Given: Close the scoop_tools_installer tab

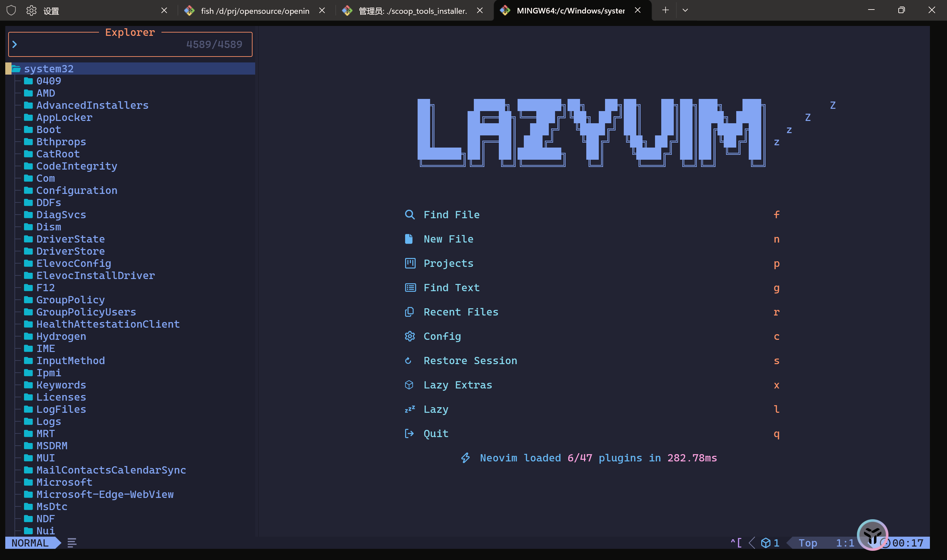Looking at the screenshot, I should point(480,11).
